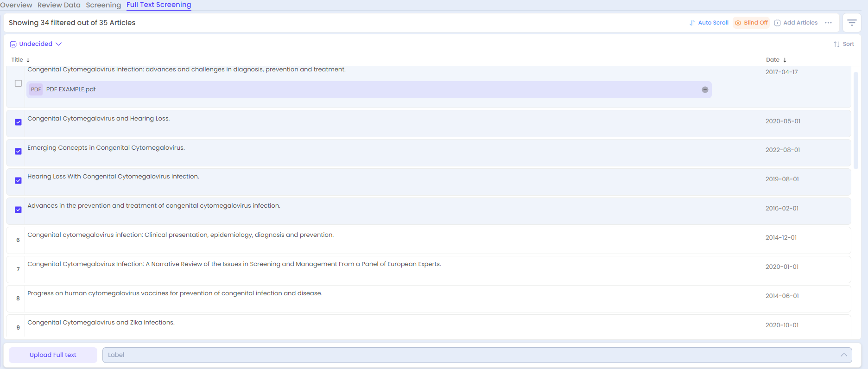Click the PDF file type icon
This screenshot has width=868, height=369.
click(x=36, y=89)
